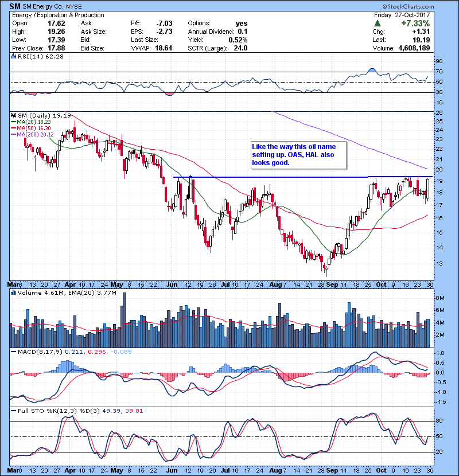Click the Ask Size label
This screenshot has height=476, width=459.
[94, 32]
